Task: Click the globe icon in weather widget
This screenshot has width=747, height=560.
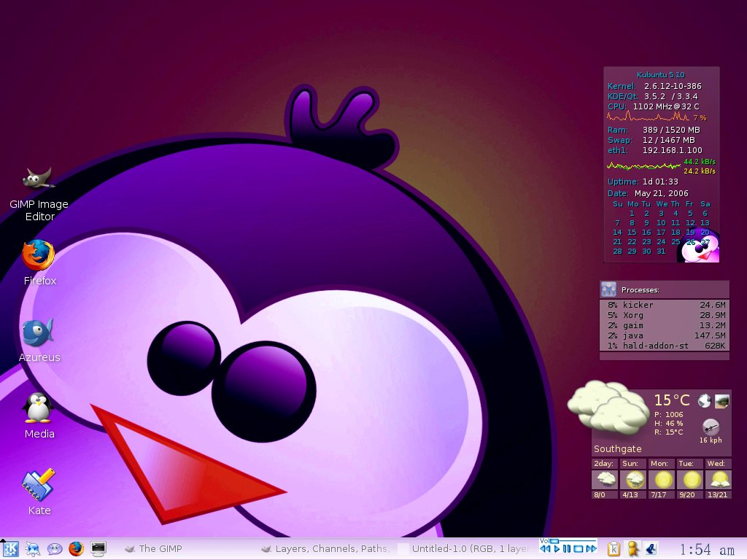Action: [704, 401]
